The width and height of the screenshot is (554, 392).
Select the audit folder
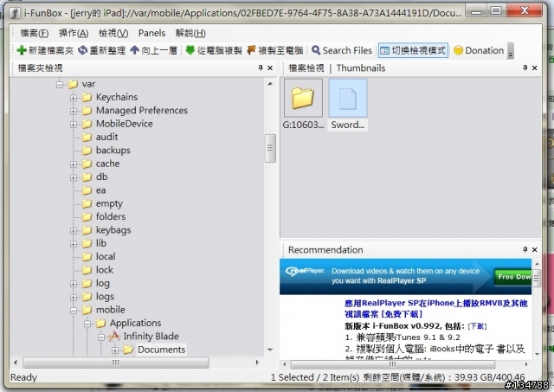pyautogui.click(x=106, y=137)
